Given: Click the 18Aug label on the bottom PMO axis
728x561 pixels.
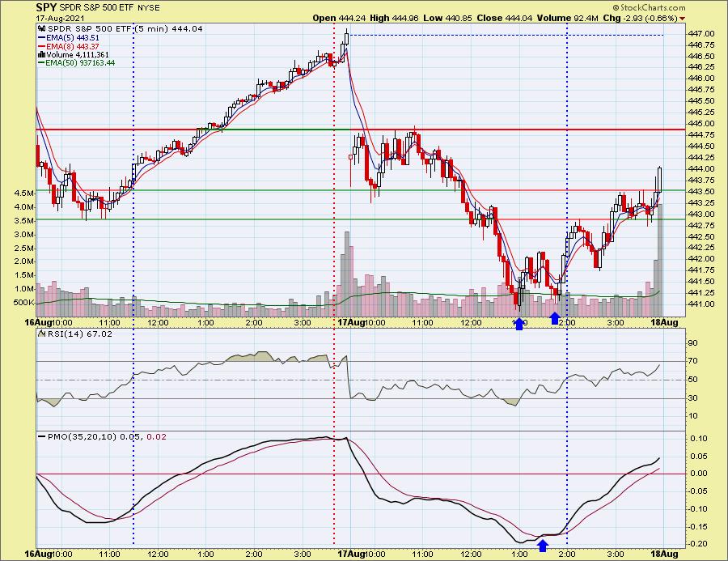Looking at the screenshot, I should coord(664,554).
